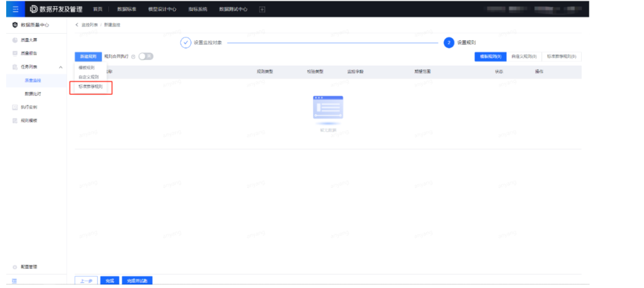Select 模板规则 from the dropdown menu
Viewport: 644px width, 288px height.
point(87,68)
